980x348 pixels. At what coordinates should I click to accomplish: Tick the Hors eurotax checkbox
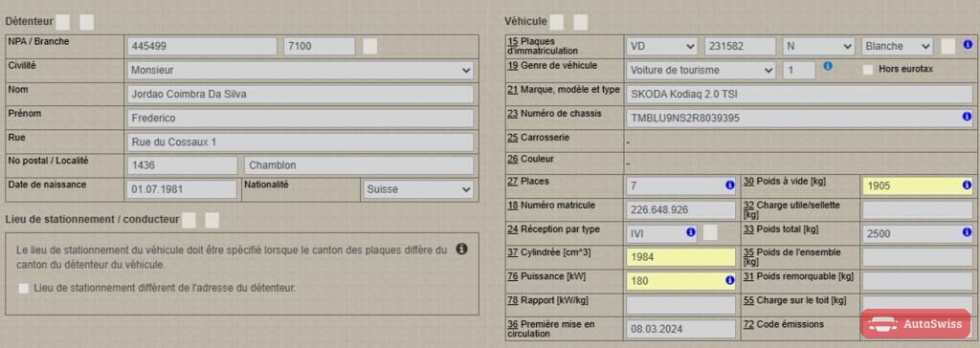point(867,70)
